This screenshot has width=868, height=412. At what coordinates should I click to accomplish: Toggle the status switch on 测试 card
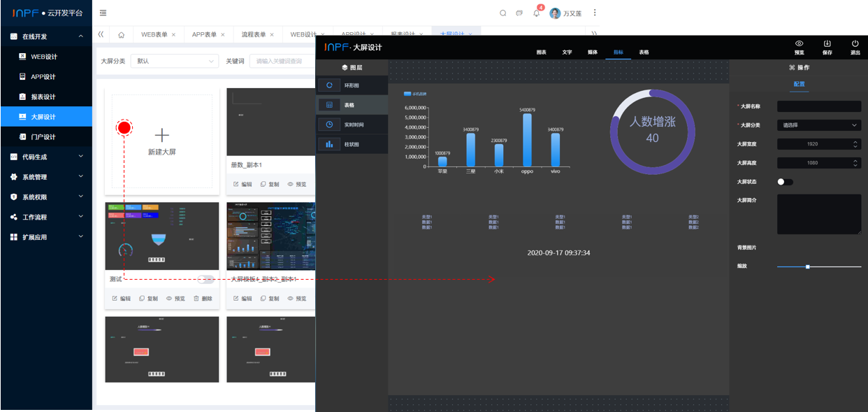(x=205, y=279)
